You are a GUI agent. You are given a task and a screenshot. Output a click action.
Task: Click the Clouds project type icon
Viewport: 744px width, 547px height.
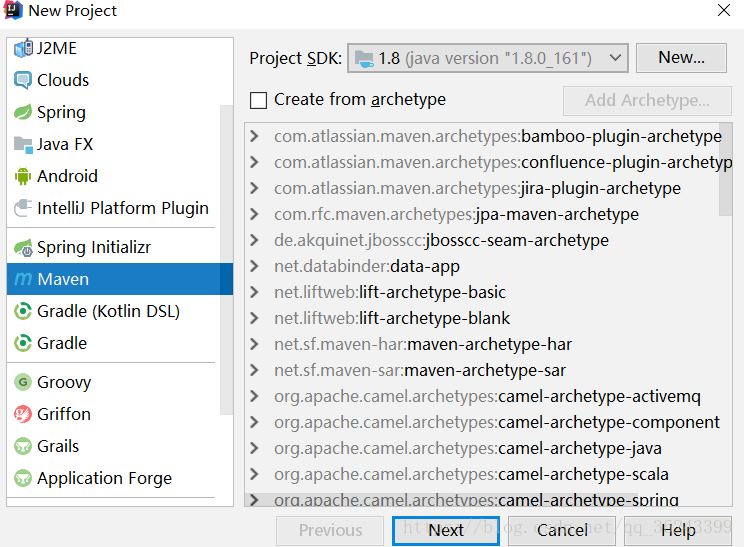click(23, 80)
